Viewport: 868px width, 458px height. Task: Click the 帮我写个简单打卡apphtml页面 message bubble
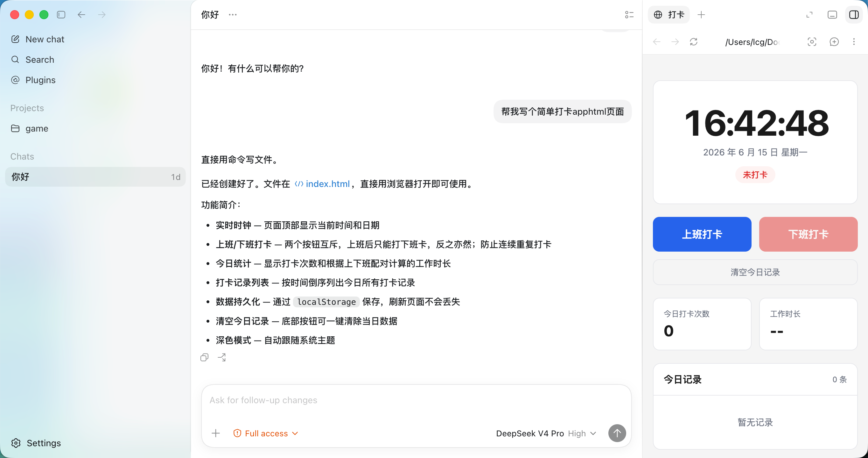click(562, 111)
